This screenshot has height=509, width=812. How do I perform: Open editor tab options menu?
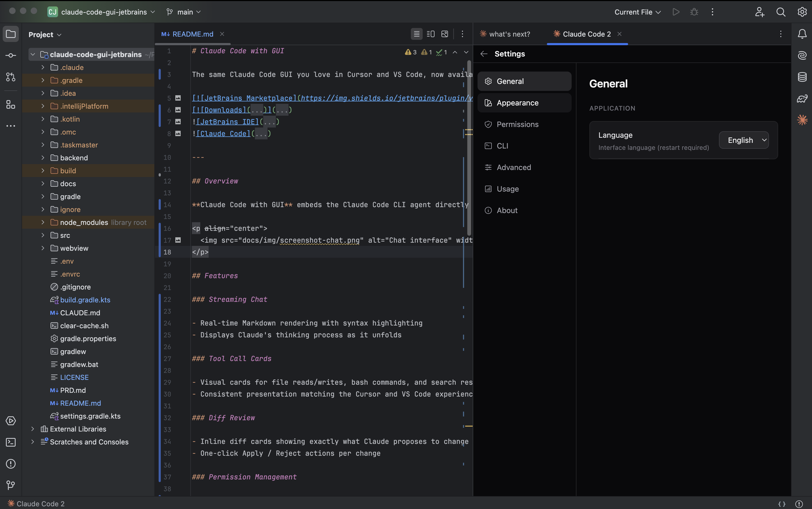tap(462, 34)
